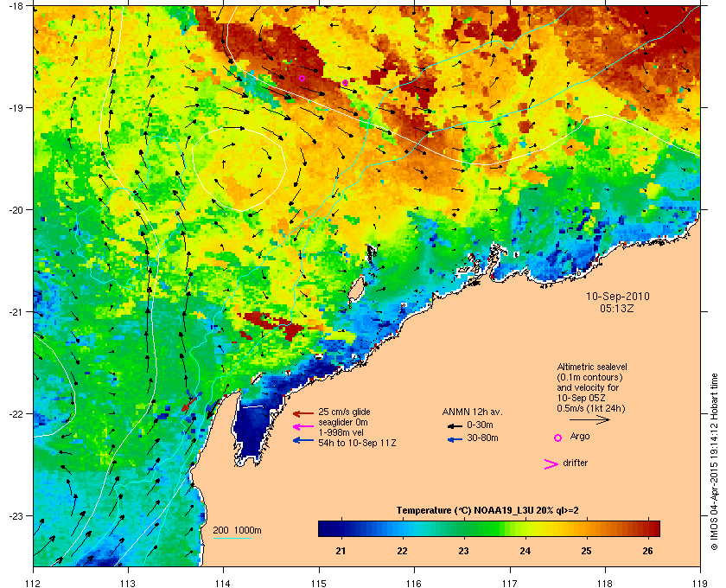This screenshot has width=726, height=588.
Task: Click the Temperature NOAA19_L3U colorbar title
Action: [487, 511]
